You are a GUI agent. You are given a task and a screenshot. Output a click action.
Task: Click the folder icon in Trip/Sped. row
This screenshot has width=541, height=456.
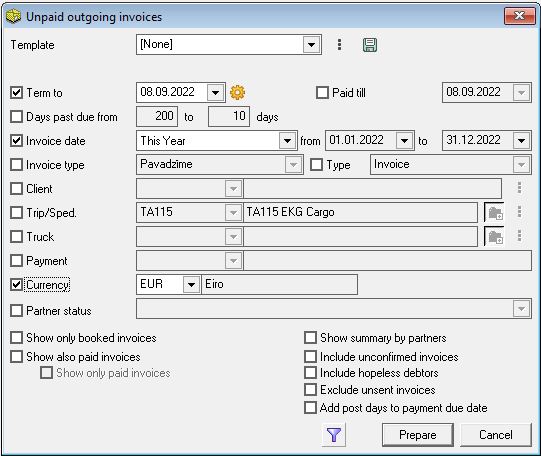click(495, 212)
